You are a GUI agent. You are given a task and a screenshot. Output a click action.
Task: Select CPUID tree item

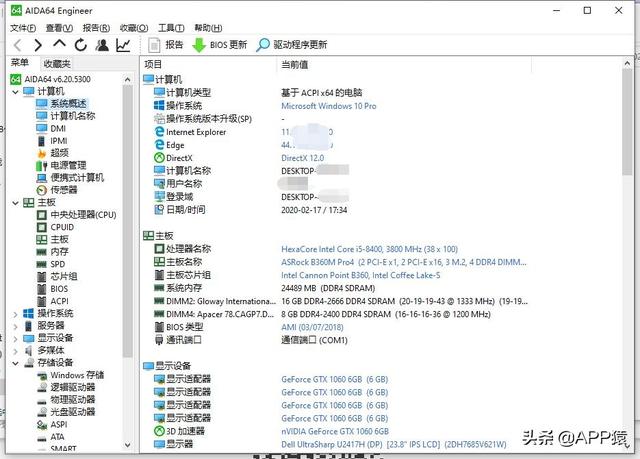pyautogui.click(x=56, y=227)
